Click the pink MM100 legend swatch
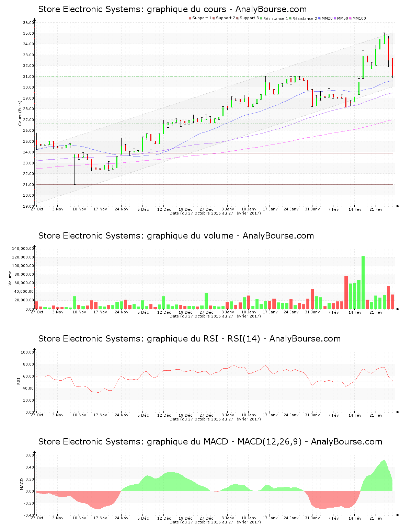 pos(351,18)
